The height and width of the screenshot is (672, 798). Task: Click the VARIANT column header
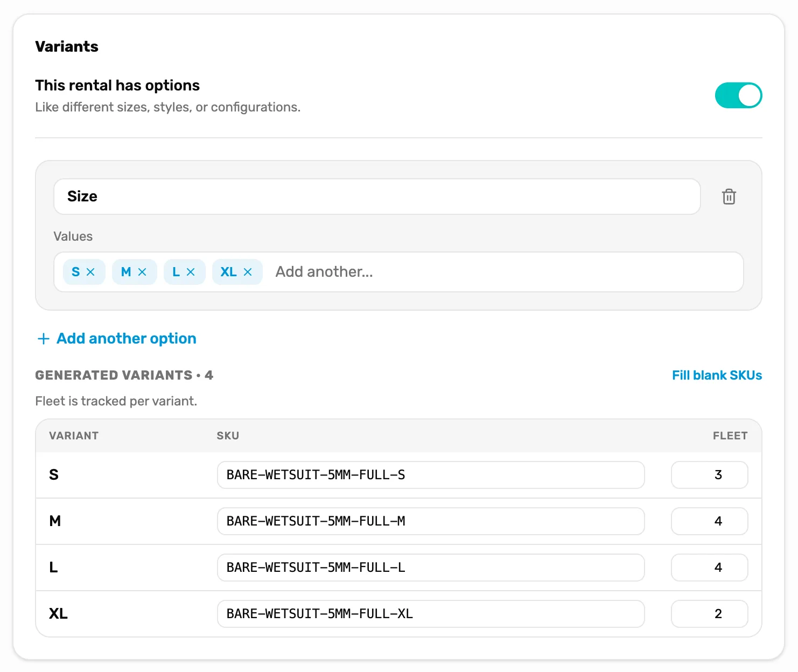74,436
